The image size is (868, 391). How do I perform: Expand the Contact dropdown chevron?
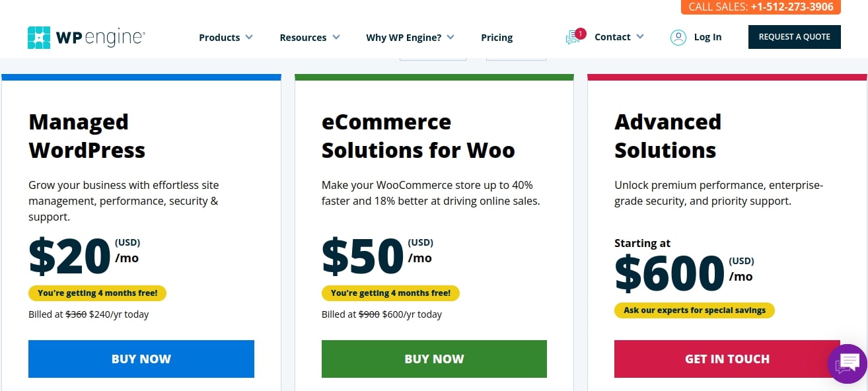[x=639, y=37]
